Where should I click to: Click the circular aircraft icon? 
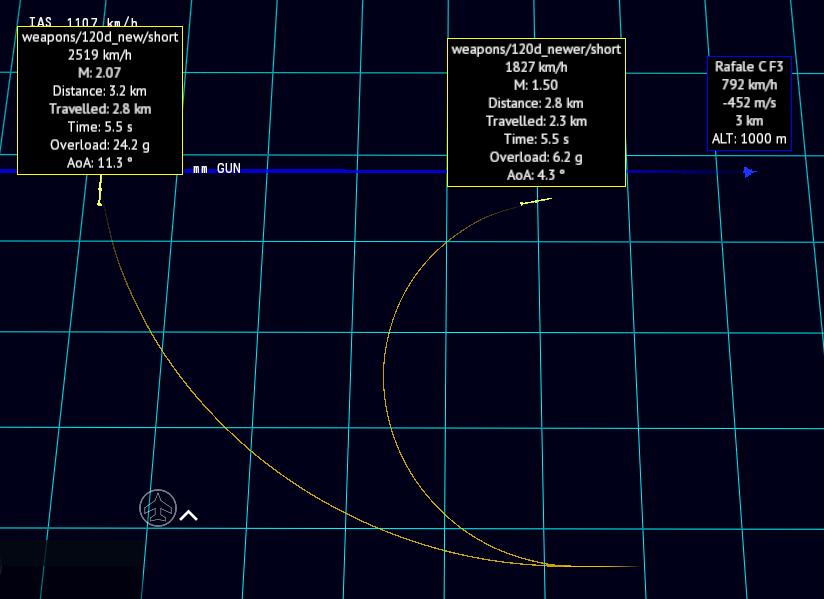tap(158, 508)
